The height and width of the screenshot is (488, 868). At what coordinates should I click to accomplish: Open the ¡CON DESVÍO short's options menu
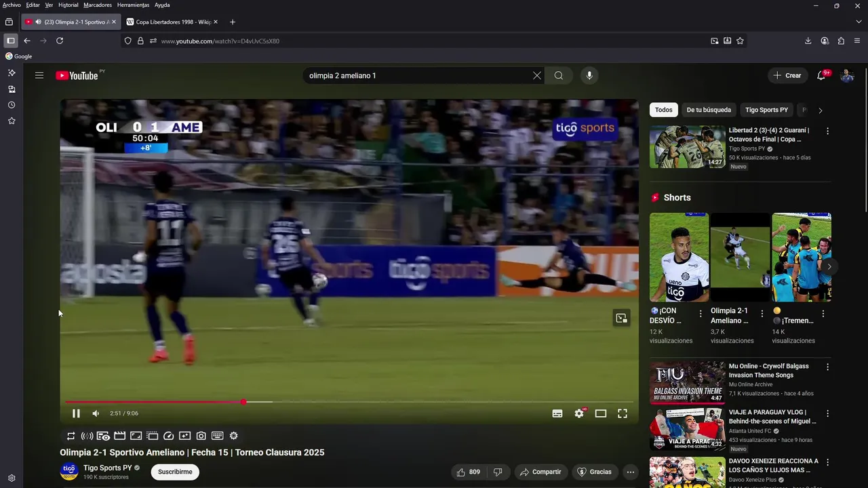(x=701, y=314)
